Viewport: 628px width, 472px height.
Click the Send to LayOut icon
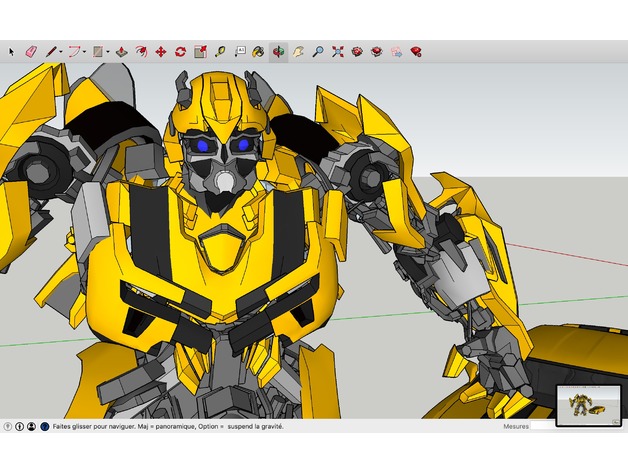pos(397,52)
